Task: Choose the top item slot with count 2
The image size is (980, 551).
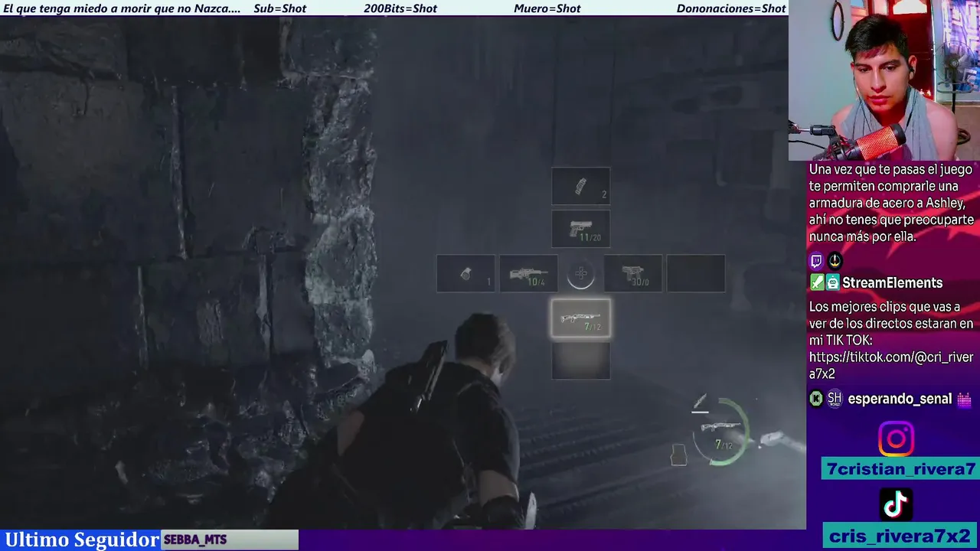Action: tap(581, 187)
